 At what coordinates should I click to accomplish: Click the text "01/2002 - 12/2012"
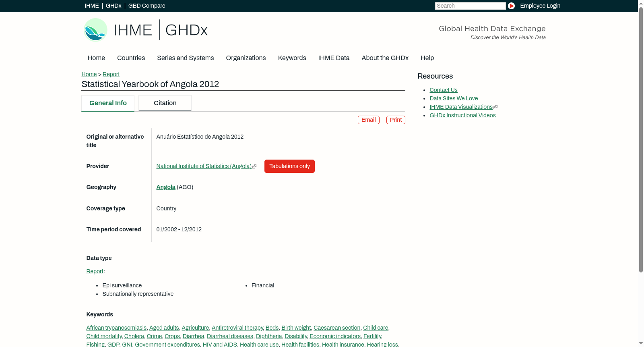coord(179,229)
